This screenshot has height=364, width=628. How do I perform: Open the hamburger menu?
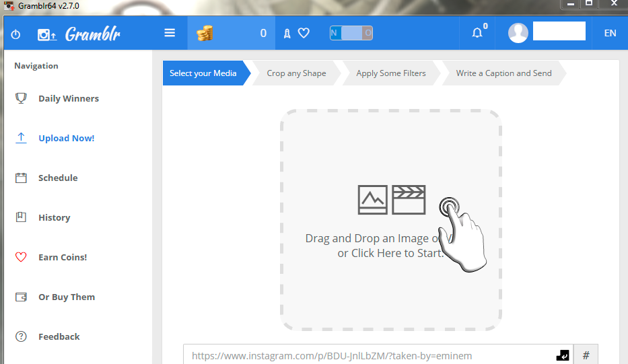pyautogui.click(x=170, y=33)
